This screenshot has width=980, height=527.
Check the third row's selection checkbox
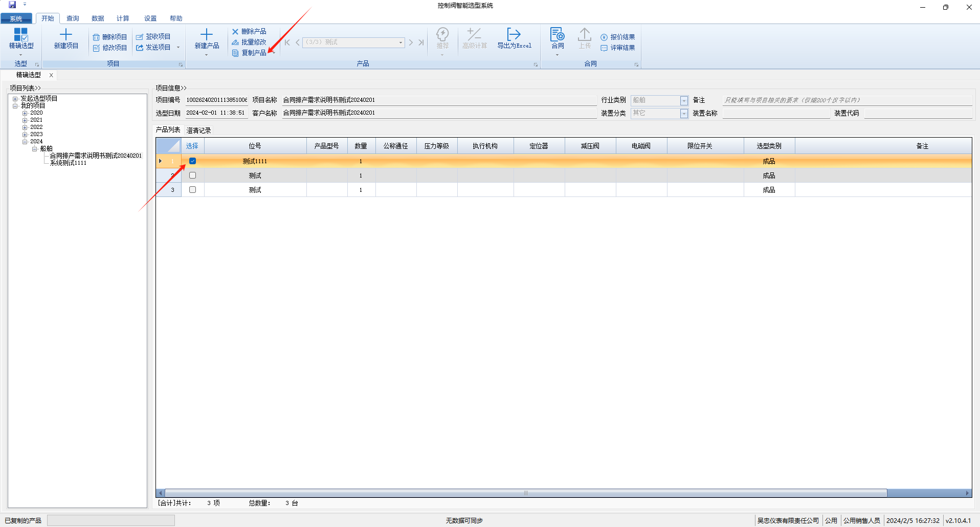[193, 190]
